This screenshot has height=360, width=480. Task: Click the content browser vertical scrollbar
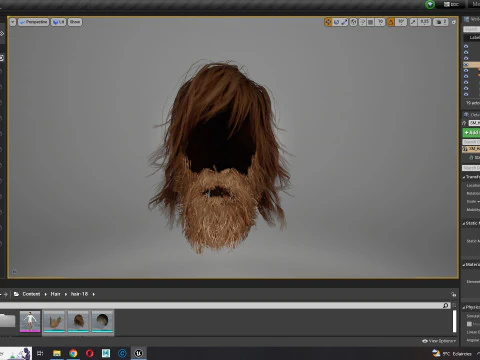(x=454, y=321)
